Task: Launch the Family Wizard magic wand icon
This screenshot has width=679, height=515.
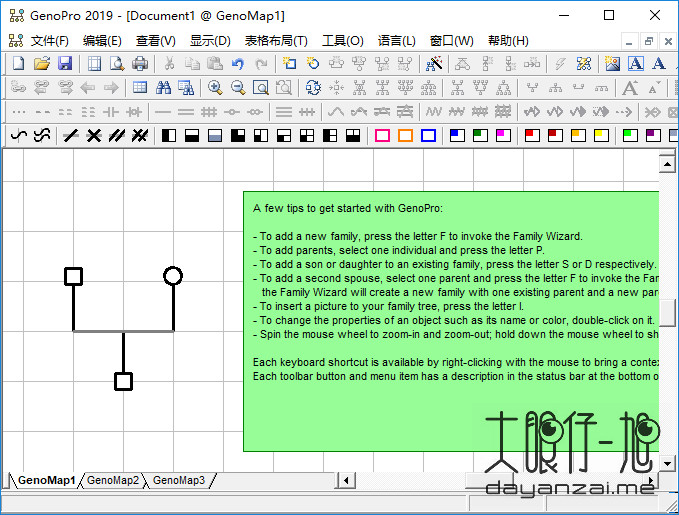Action: click(433, 64)
